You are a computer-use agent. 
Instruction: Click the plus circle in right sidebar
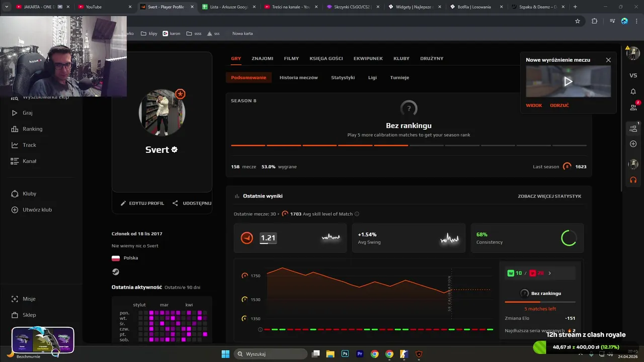(633, 144)
